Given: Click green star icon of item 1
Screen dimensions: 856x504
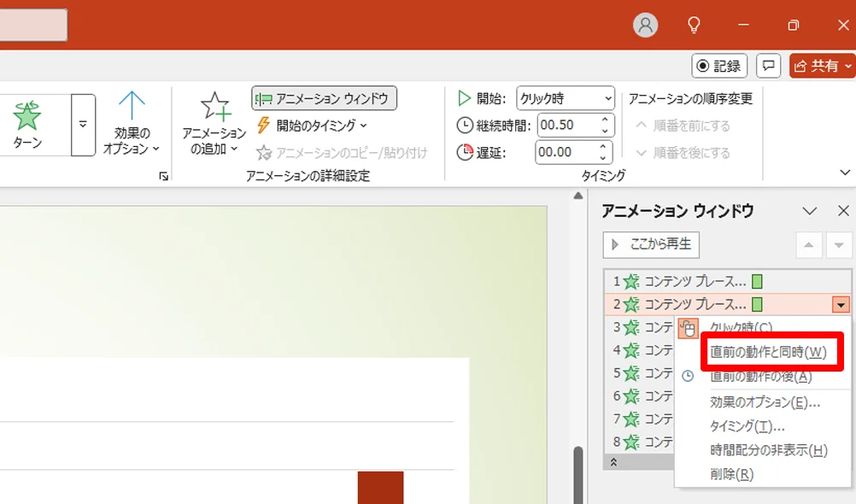Looking at the screenshot, I should (x=631, y=281).
